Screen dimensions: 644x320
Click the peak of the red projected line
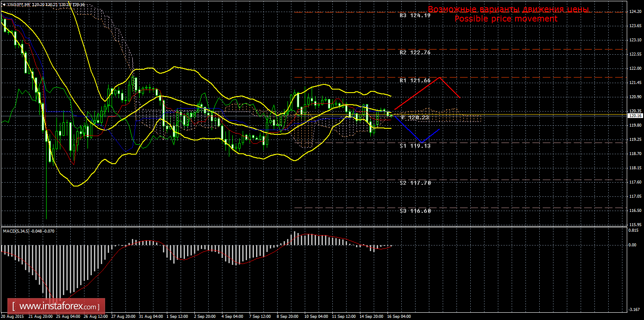[x=439, y=78]
